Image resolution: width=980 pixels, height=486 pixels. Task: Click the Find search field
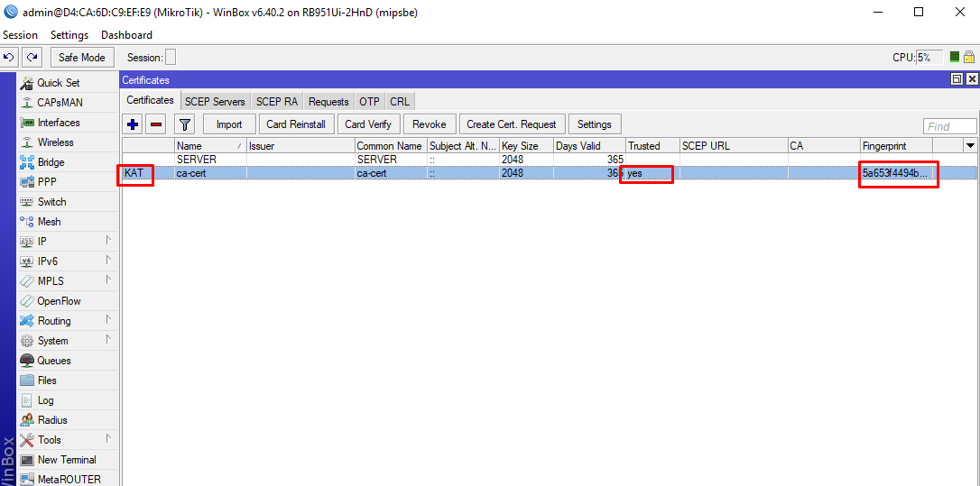[x=949, y=126]
